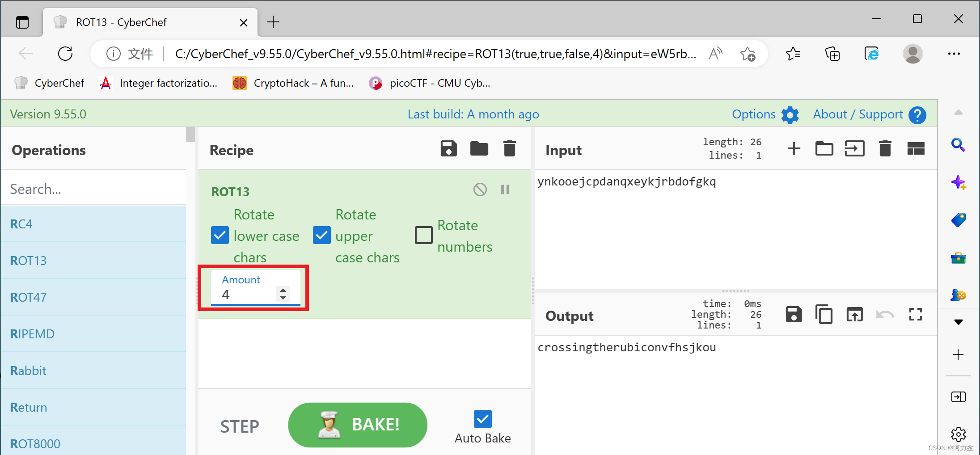Click the input text ynkooejcpdanqxeykjrbdofgkq

pyautogui.click(x=626, y=181)
